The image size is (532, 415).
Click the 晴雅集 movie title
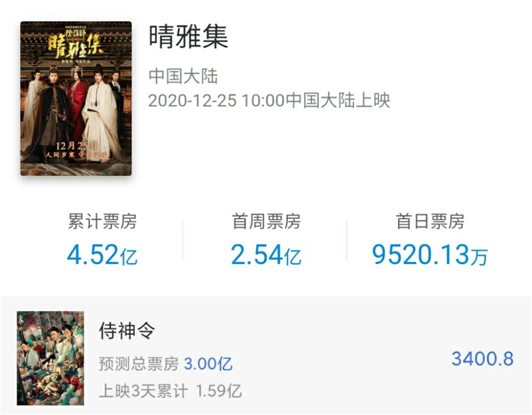coord(188,37)
